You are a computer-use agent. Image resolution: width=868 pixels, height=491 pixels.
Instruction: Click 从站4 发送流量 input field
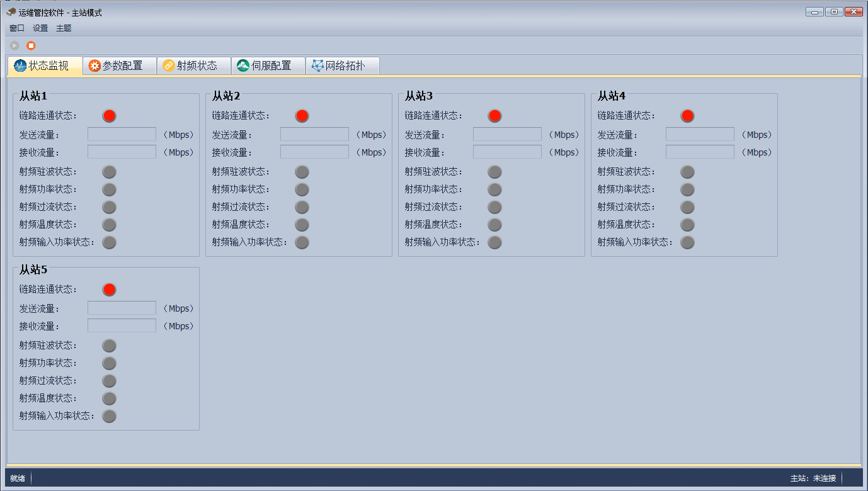(700, 134)
